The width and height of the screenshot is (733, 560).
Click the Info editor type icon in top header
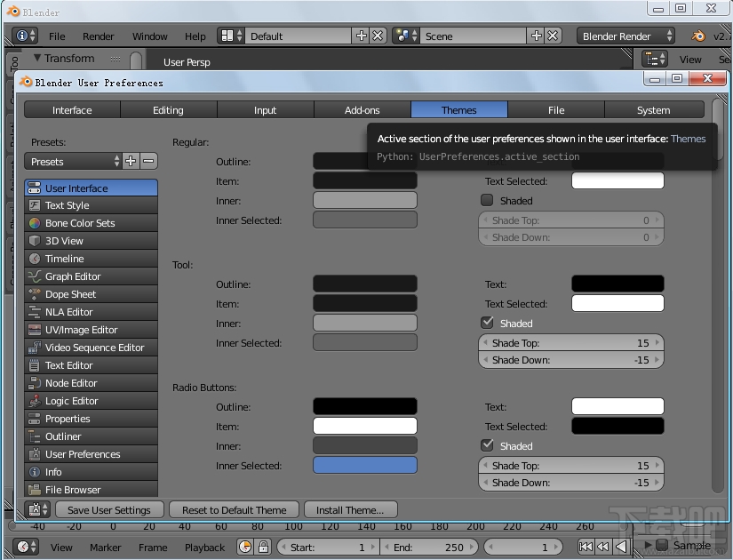pyautogui.click(x=24, y=36)
